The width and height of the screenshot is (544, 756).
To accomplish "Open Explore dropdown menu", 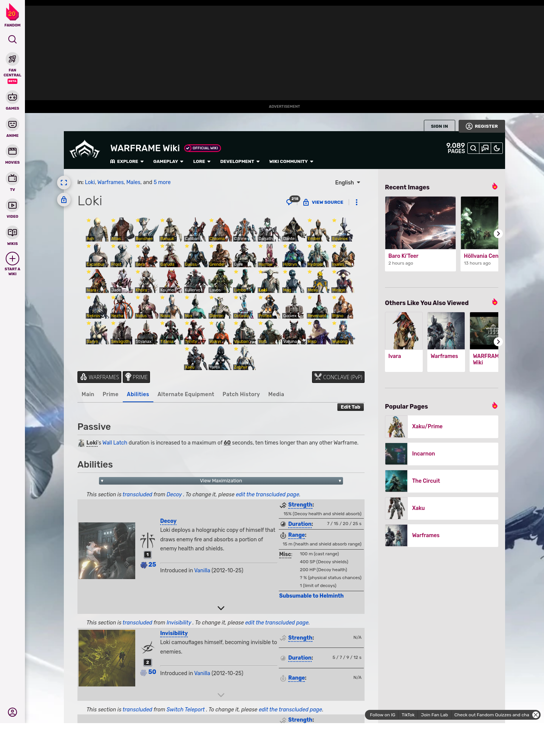I will (127, 161).
